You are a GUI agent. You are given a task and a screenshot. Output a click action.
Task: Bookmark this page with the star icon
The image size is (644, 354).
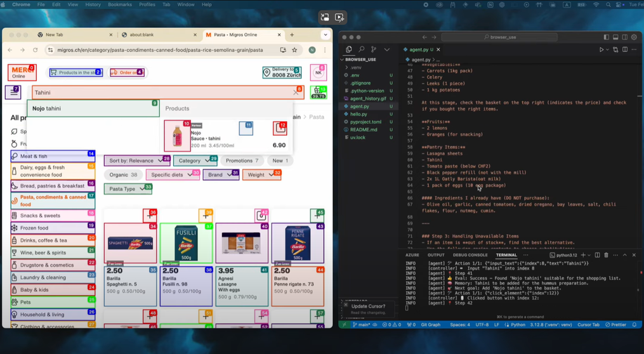coord(294,50)
